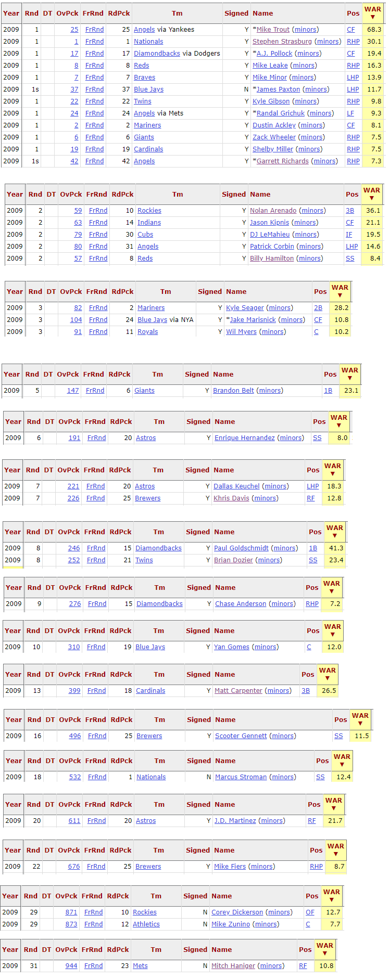Click the Mets link in Randal Grichuk's row

click(177, 113)
